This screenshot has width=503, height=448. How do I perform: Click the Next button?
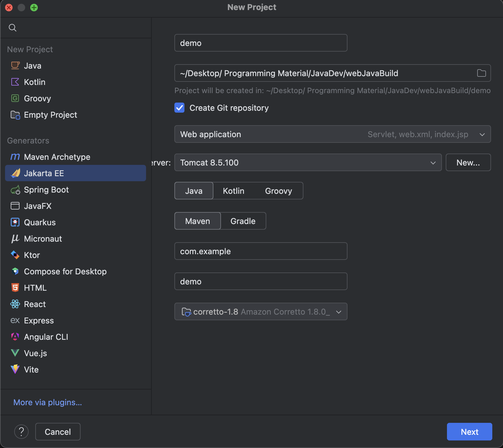point(469,432)
